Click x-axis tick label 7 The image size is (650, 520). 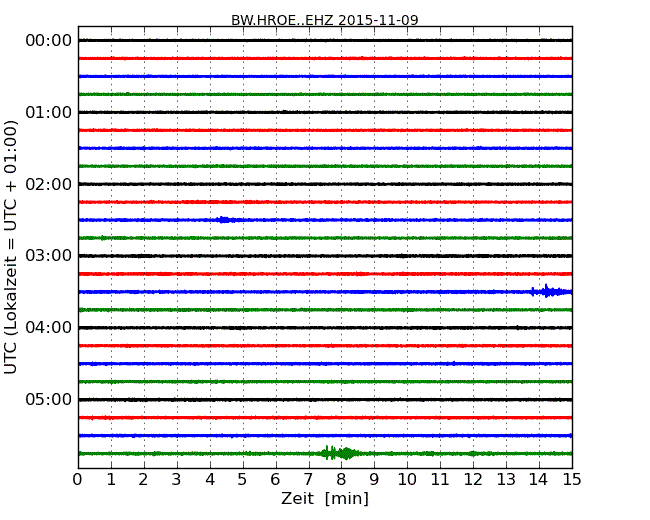coord(308,480)
